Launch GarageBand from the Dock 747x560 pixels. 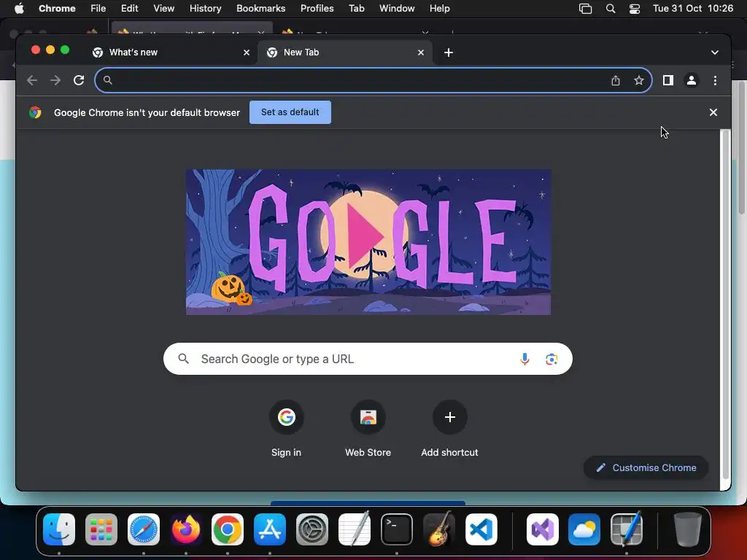[x=438, y=529]
